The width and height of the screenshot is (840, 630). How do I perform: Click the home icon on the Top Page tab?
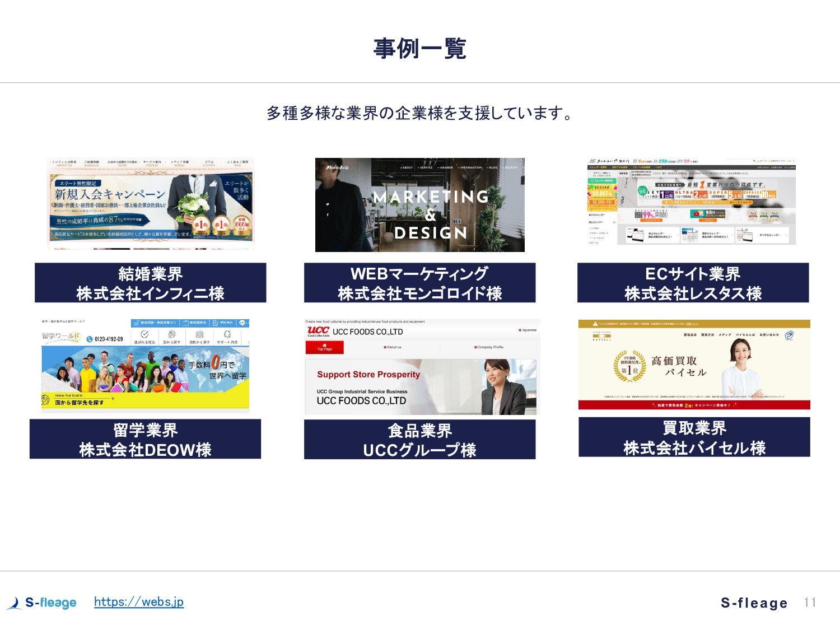[324, 344]
